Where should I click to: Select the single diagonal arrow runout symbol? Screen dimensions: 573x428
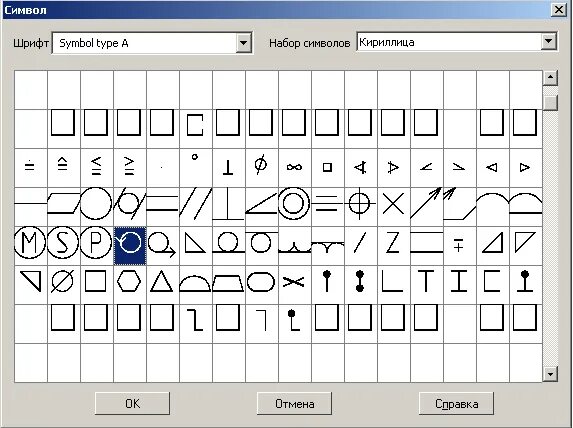pos(426,203)
